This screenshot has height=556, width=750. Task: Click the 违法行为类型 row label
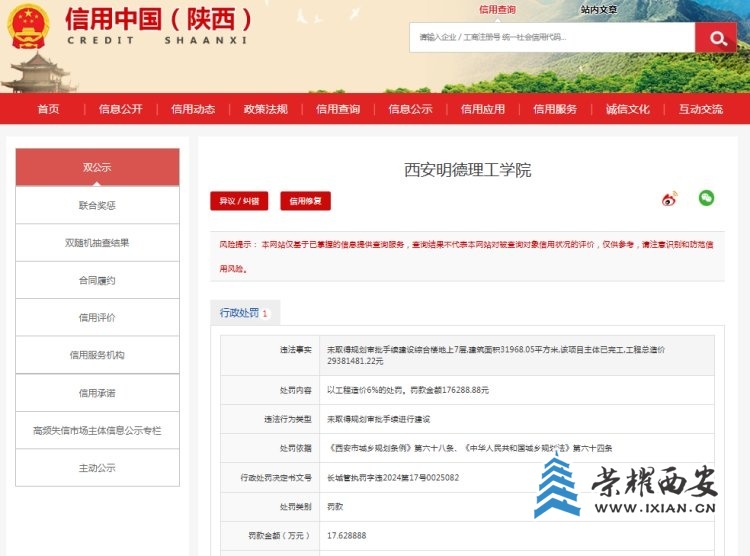click(288, 420)
